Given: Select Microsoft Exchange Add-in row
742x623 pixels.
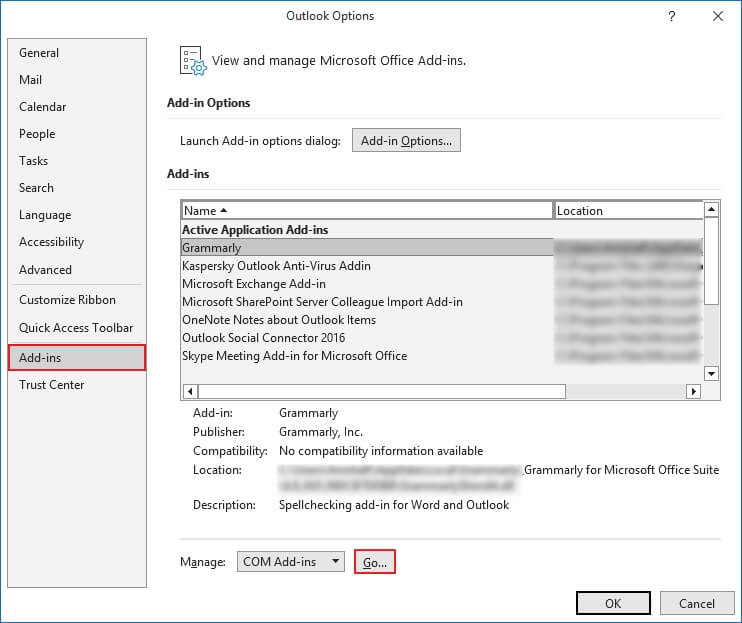Looking at the screenshot, I should (442, 284).
